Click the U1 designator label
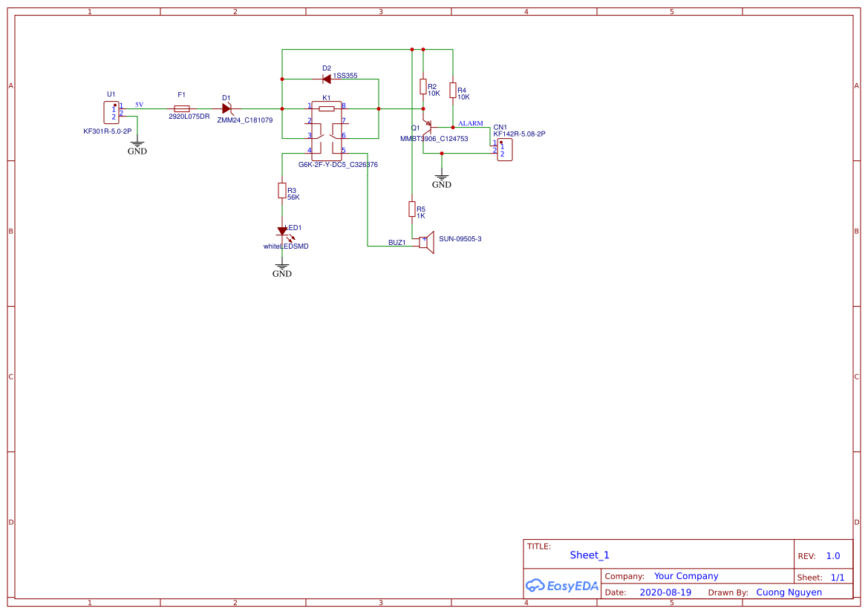 tap(111, 94)
